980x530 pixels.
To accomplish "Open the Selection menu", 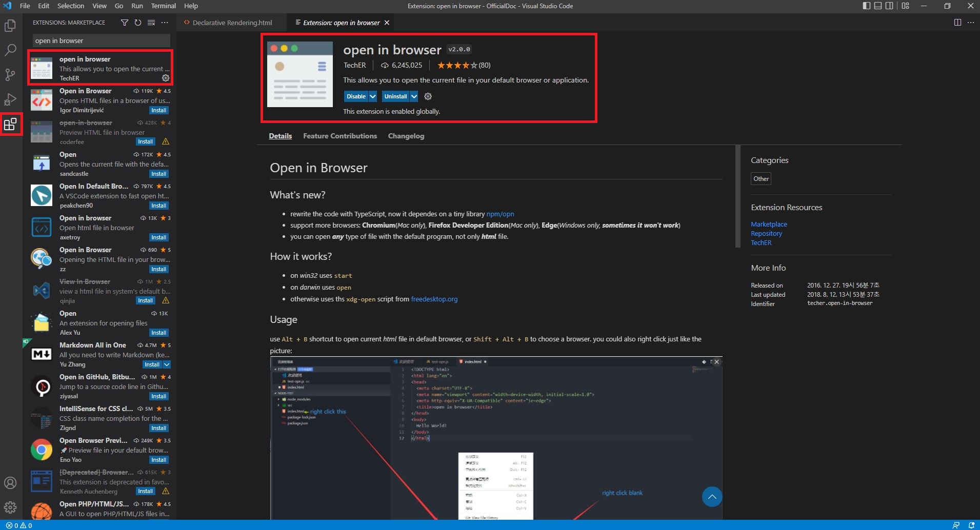I will pos(71,6).
